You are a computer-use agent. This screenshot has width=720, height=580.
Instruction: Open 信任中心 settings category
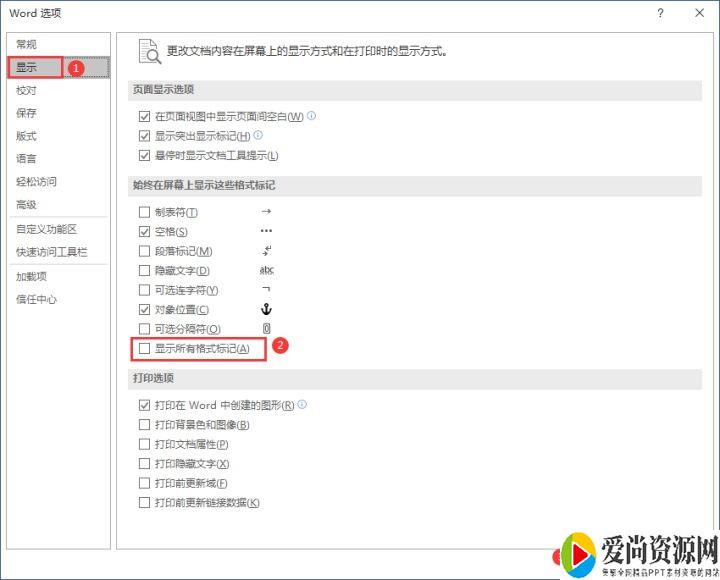(36, 299)
